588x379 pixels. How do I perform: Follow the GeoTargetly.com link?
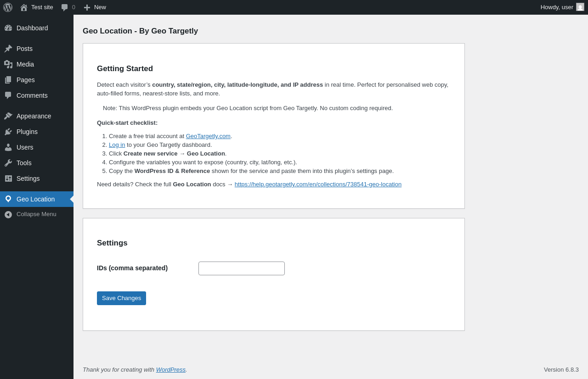[208, 136]
